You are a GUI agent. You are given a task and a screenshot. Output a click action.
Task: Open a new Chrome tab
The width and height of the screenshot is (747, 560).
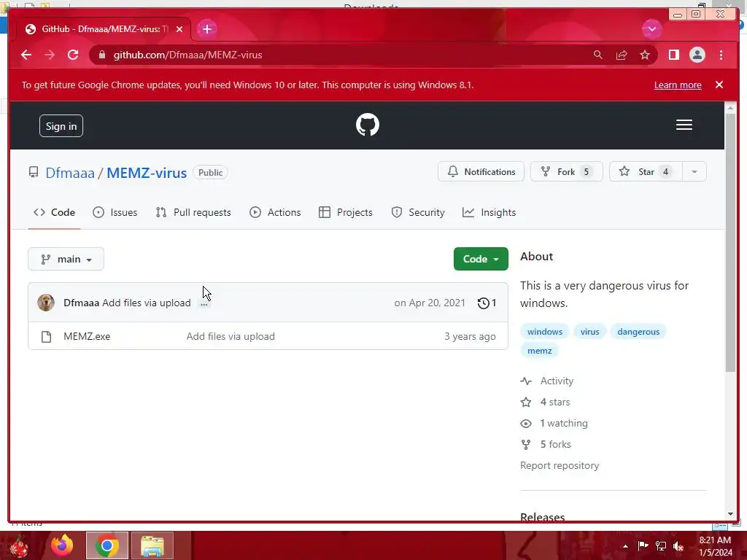tap(206, 29)
